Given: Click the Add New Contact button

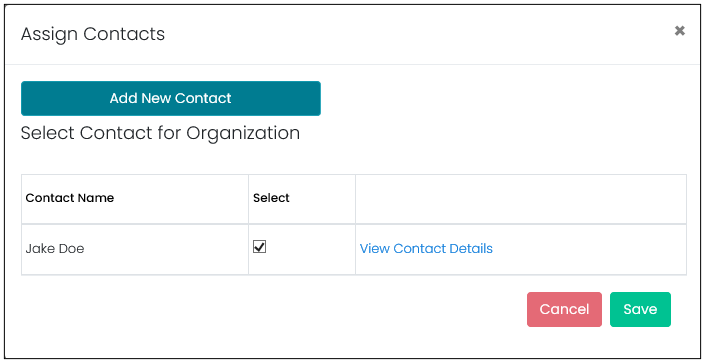Looking at the screenshot, I should pos(171,98).
